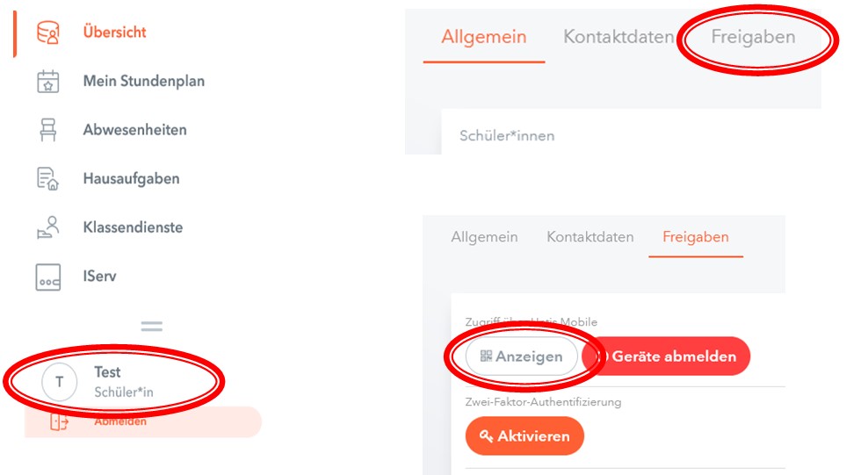
Task: Click the Klassendienste icon
Action: click(x=48, y=227)
